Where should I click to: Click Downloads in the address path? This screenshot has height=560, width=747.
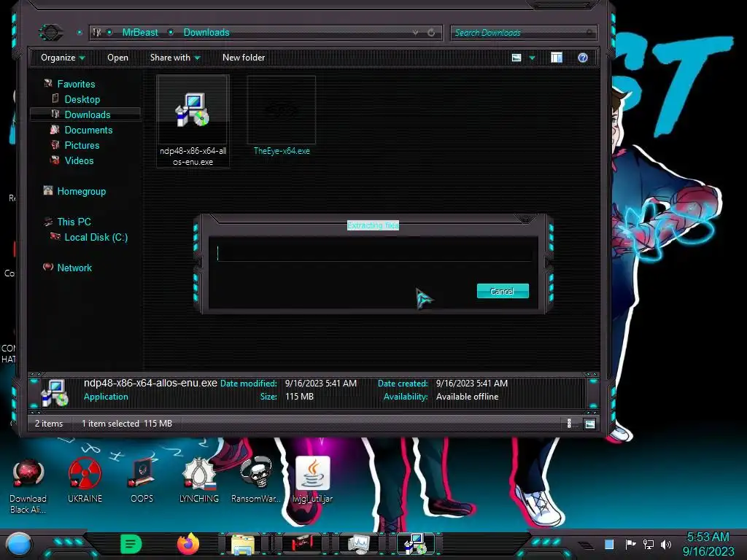(x=206, y=32)
